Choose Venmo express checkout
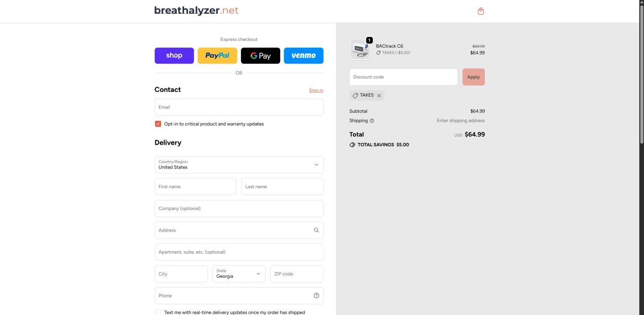This screenshot has width=644, height=315. pos(304,56)
